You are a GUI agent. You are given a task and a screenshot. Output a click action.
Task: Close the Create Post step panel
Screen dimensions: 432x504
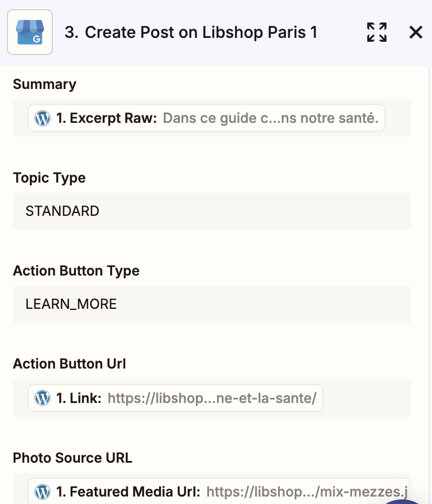[x=415, y=32]
